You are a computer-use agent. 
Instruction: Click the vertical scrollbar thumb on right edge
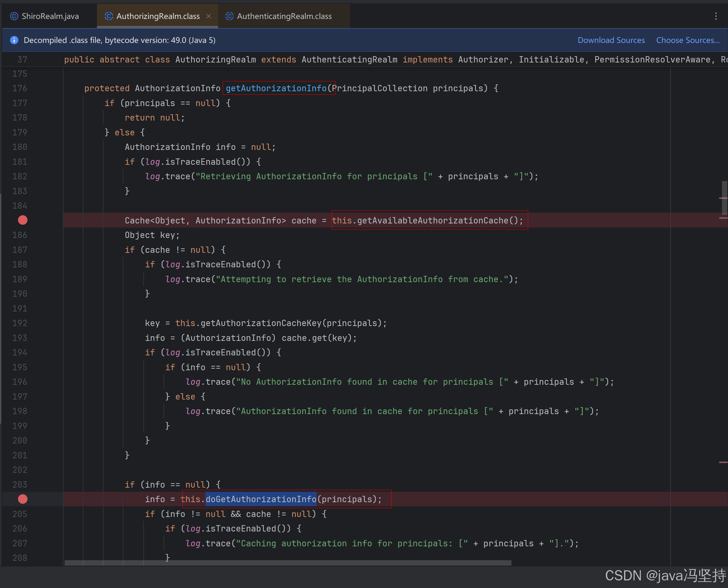coord(724,198)
